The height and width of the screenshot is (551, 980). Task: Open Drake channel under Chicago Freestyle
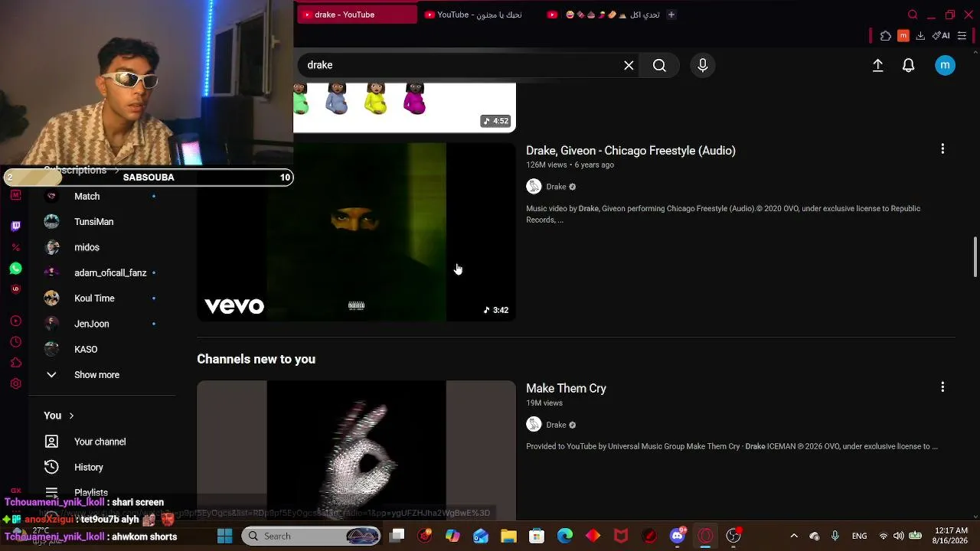[557, 187]
